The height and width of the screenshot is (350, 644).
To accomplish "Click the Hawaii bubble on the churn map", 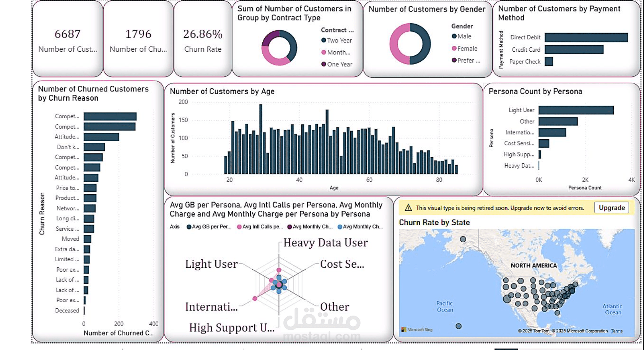I will coord(459,326).
